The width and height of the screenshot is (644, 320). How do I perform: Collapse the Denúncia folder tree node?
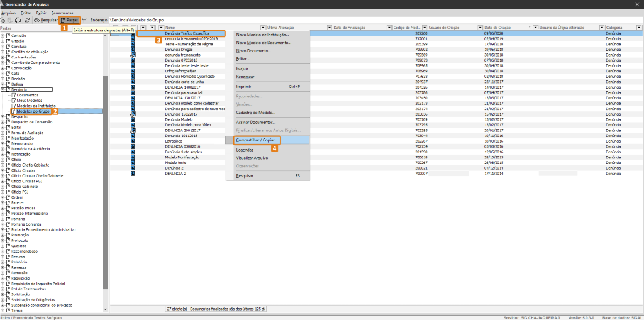click(x=3, y=90)
